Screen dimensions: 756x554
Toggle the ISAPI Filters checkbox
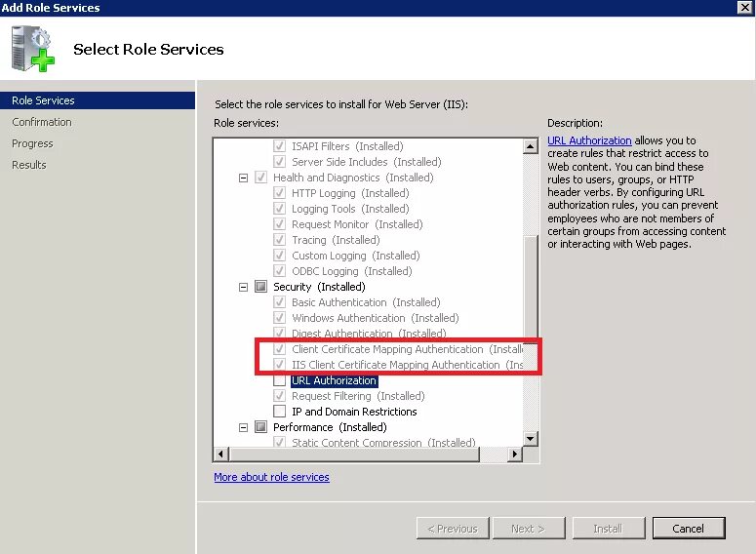click(x=279, y=146)
